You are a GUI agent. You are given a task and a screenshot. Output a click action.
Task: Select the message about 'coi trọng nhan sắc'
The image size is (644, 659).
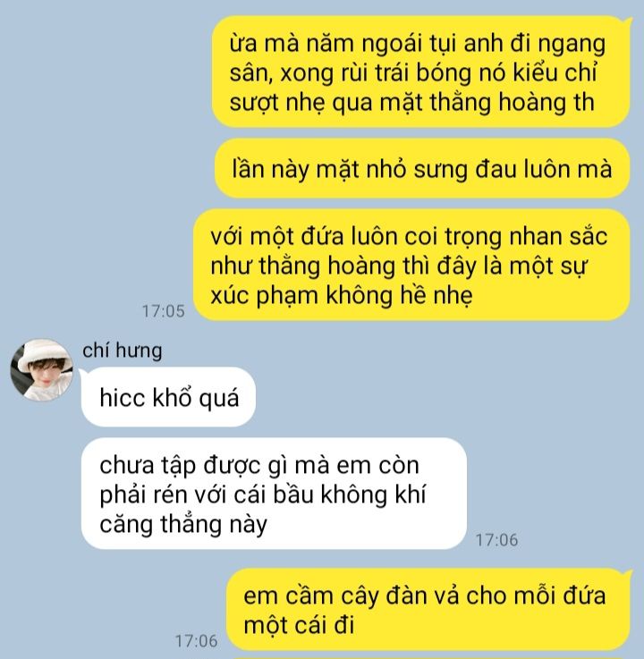(x=411, y=265)
